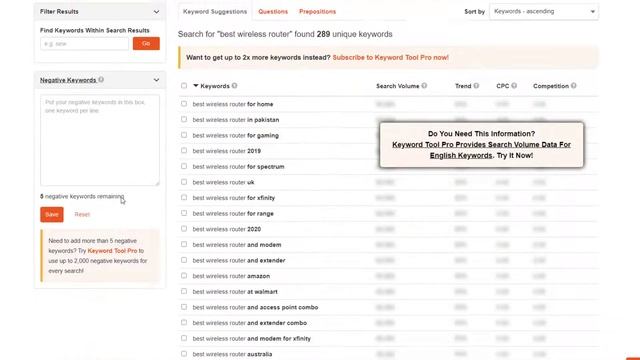Click the Keywords column info icon
This screenshot has width=640, height=360.
234,86
